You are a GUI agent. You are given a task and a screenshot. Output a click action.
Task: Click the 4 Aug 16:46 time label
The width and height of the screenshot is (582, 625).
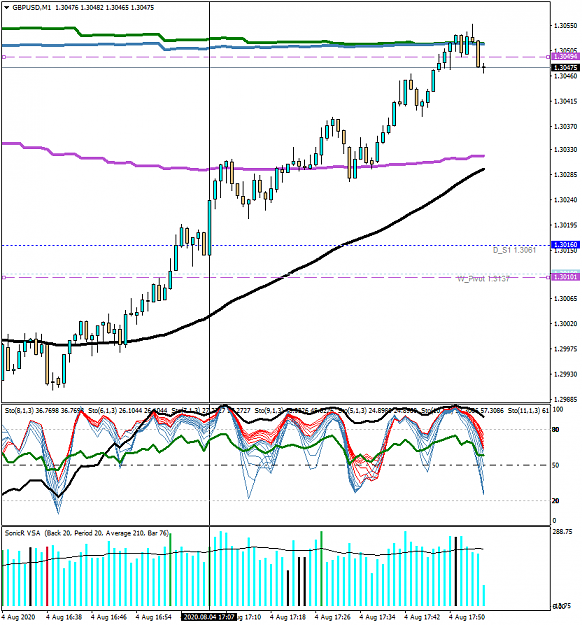point(109,617)
